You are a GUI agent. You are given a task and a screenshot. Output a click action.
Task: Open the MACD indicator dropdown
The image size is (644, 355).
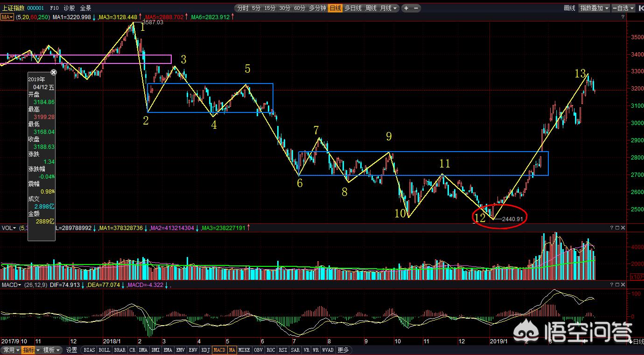[x=11, y=285]
